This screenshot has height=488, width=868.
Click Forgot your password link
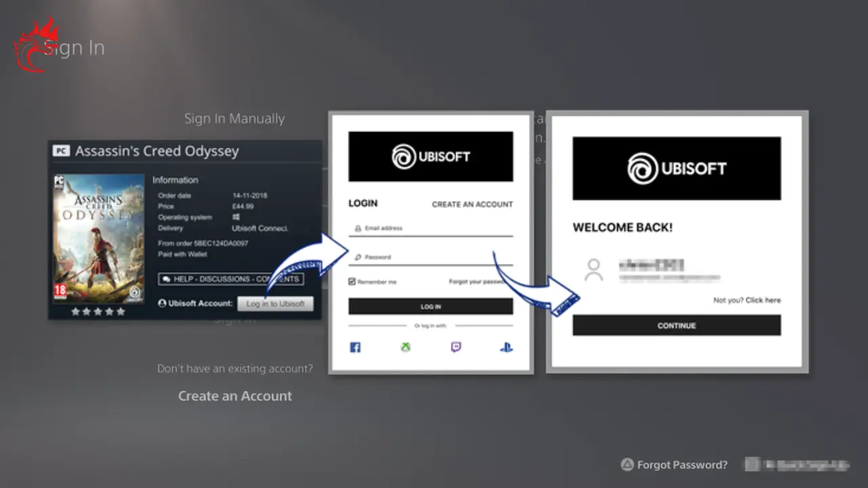[478, 281]
